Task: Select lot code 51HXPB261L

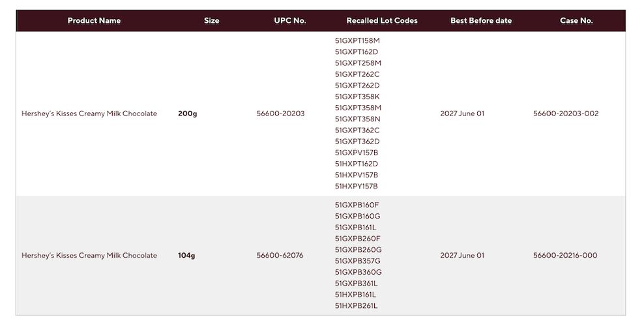Action: (x=356, y=306)
